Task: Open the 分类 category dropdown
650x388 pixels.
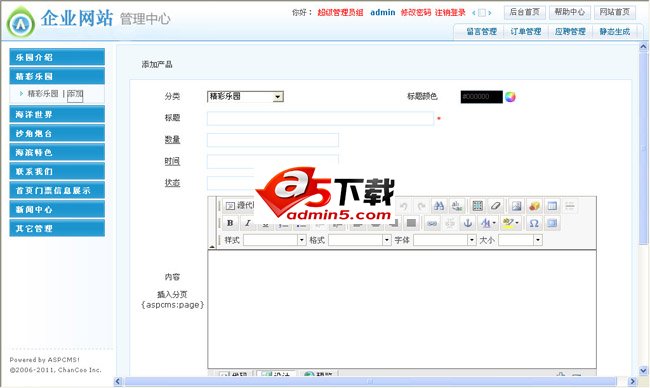Action: (245, 97)
